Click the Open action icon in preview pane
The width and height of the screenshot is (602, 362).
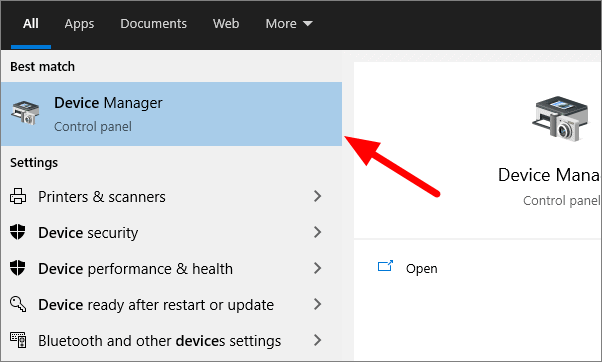[x=385, y=266]
